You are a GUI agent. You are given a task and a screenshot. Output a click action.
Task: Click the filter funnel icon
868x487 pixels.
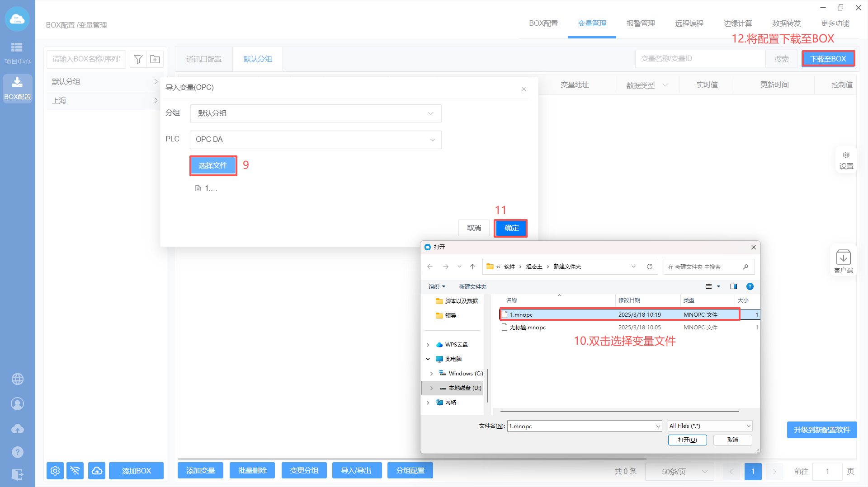pos(138,59)
